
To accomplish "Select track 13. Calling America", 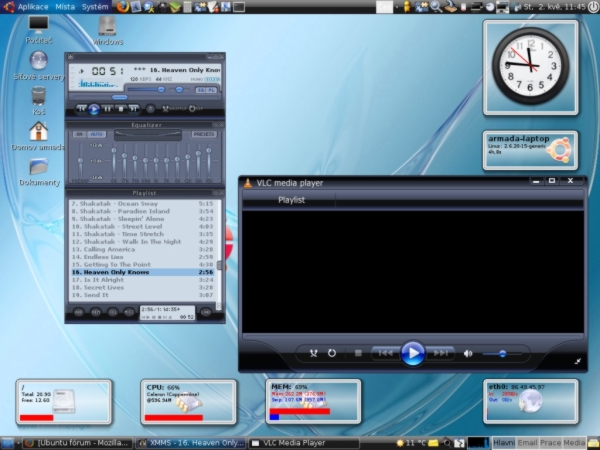I will point(142,249).
